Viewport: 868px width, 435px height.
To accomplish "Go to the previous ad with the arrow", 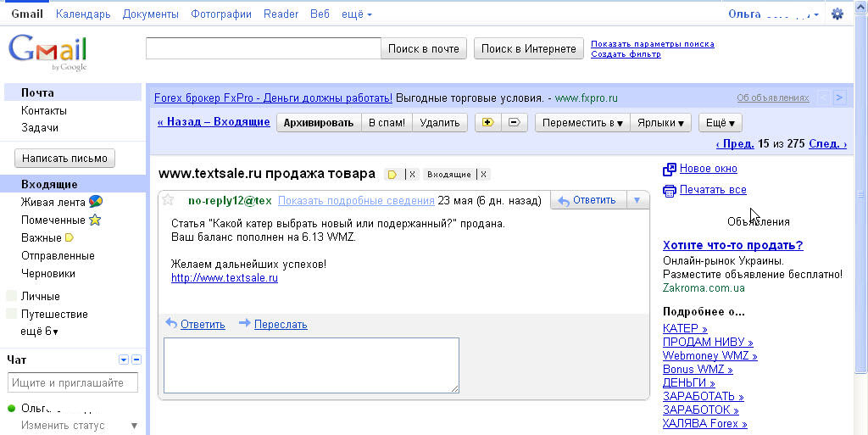I will (823, 98).
